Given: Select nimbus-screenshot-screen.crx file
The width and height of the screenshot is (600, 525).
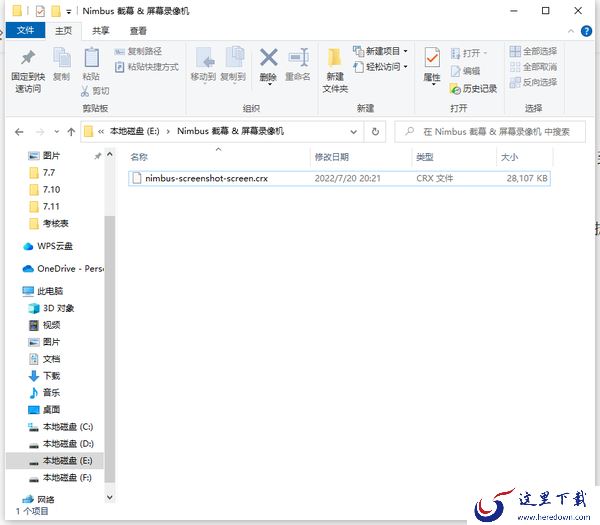Looking at the screenshot, I should (339, 178).
